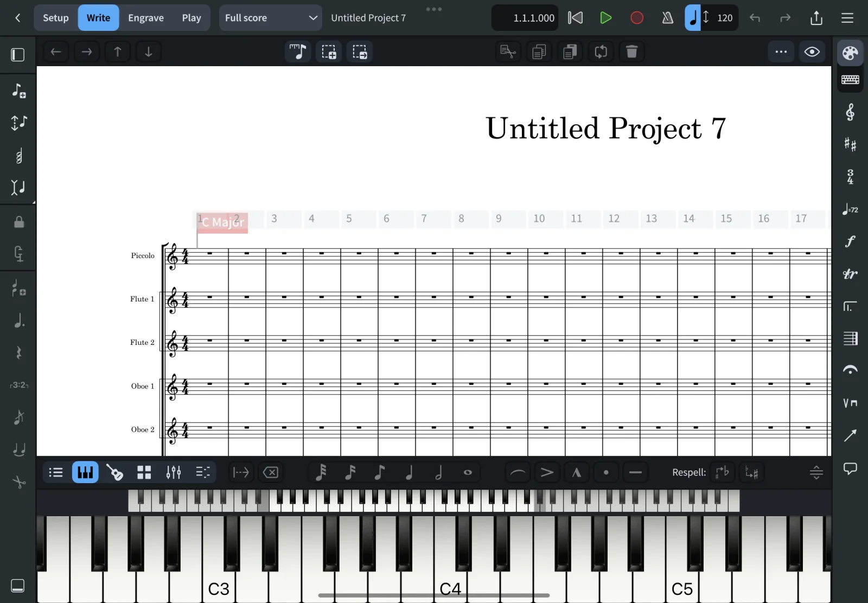868x603 pixels.
Task: Click the select to end marquee icon
Action: pos(360,52)
